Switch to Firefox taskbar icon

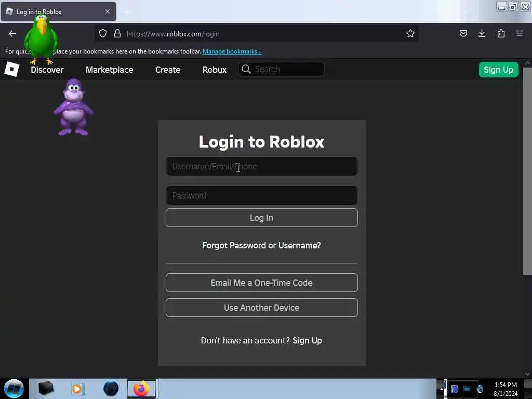[x=141, y=389]
